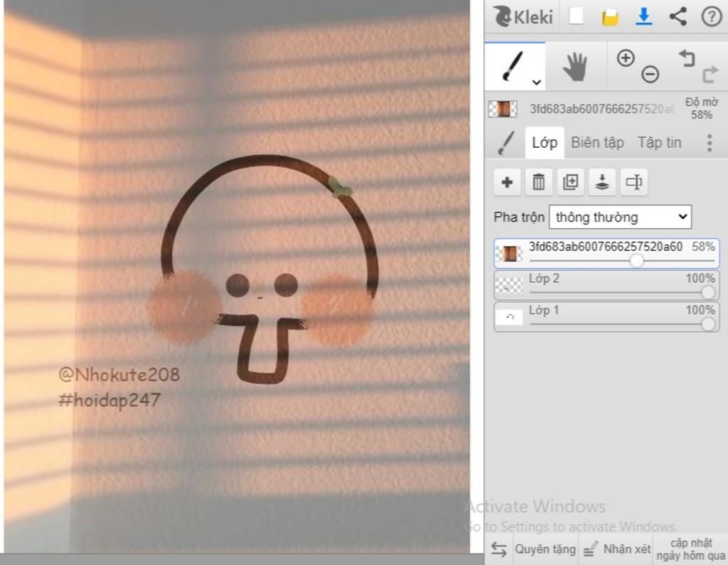This screenshot has width=728, height=565.
Task: Click the active layer preview thumbnail at top
Action: tap(503, 109)
